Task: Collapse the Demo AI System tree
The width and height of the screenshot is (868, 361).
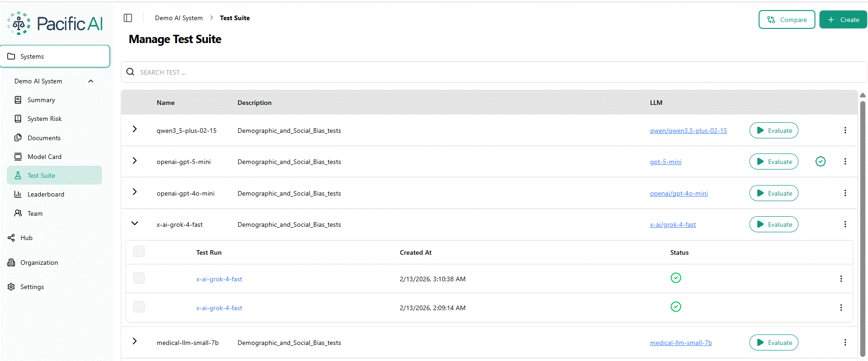Action: [91, 81]
